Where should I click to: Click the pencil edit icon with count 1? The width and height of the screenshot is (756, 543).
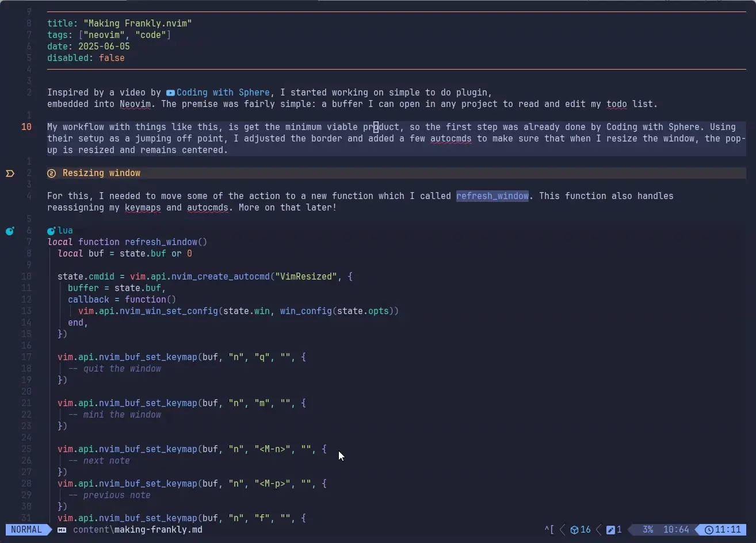click(610, 530)
